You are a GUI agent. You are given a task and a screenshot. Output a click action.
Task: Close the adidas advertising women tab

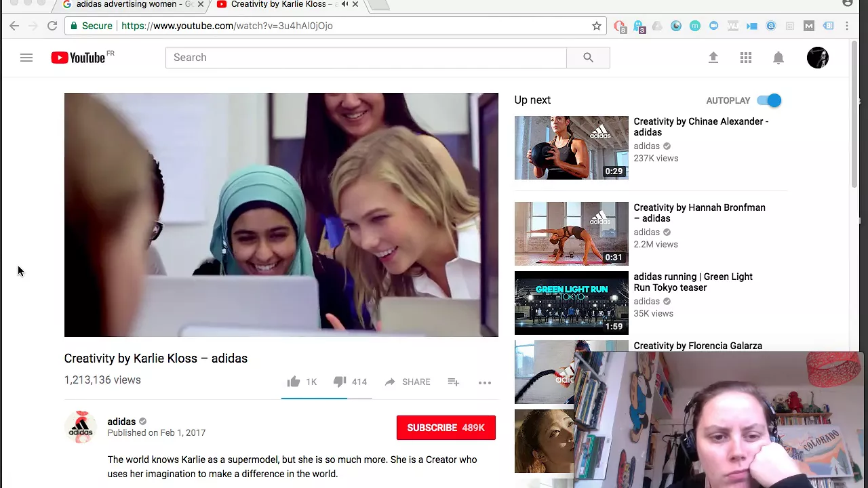click(200, 4)
